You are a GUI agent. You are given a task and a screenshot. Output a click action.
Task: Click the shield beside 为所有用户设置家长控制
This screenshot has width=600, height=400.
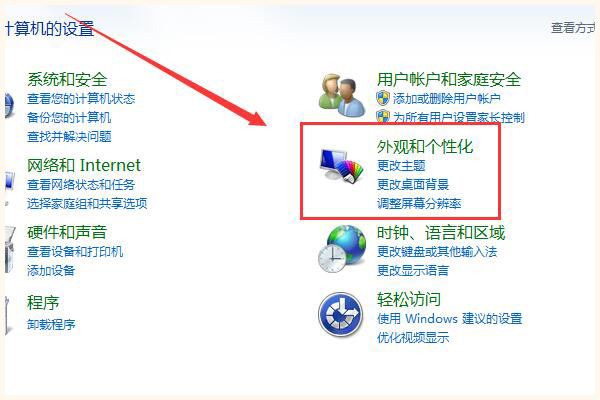tap(383, 116)
